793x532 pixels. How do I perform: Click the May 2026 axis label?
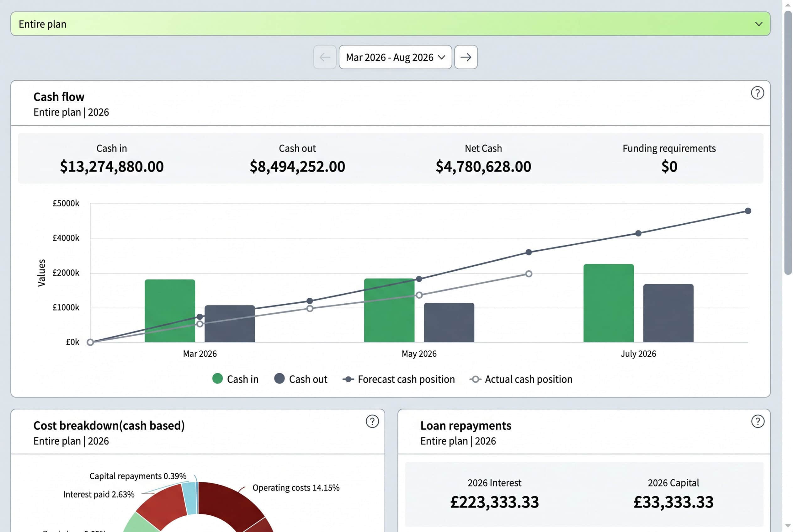click(x=419, y=354)
